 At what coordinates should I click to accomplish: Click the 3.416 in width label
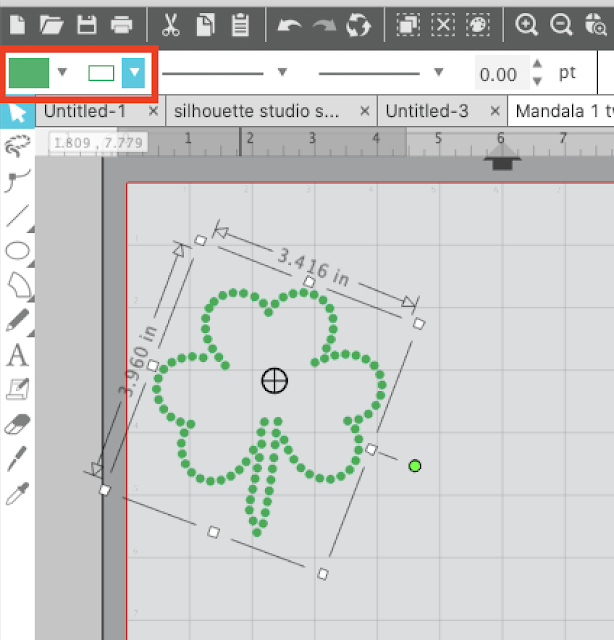coord(313,268)
